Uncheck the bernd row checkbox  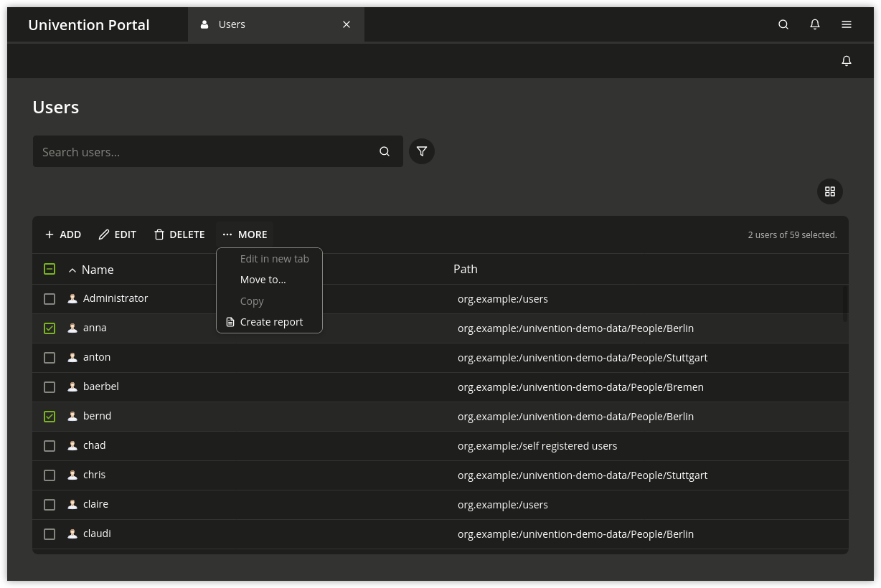pos(50,417)
